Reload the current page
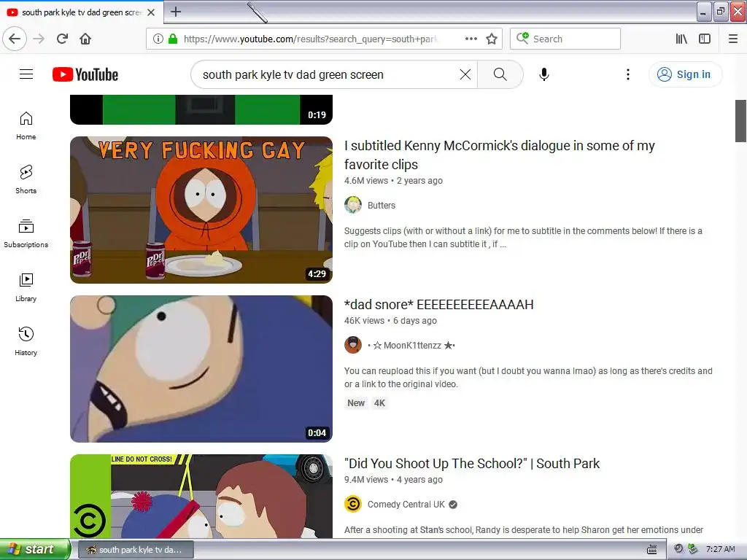The height and width of the screenshot is (560, 747). [63, 39]
